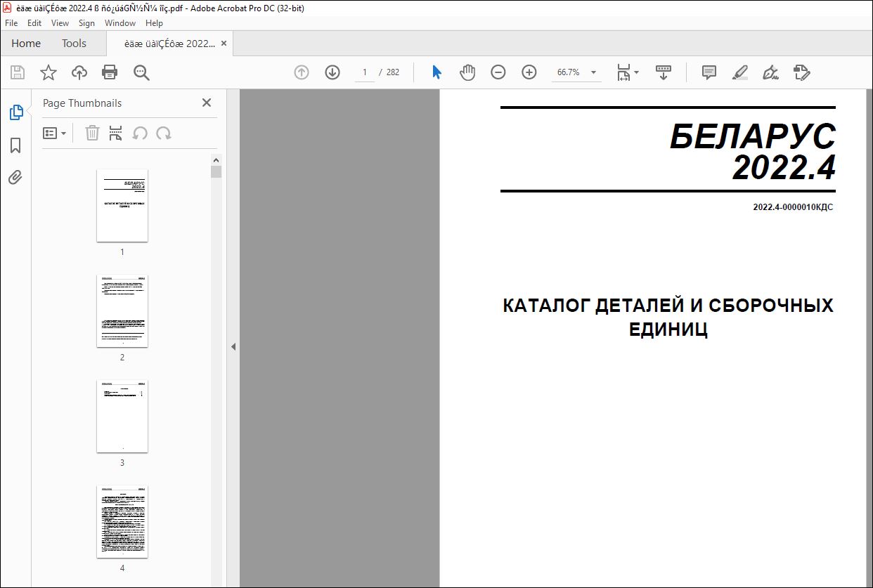The image size is (873, 588).
Task: Open the Edit menu
Action: [34, 23]
